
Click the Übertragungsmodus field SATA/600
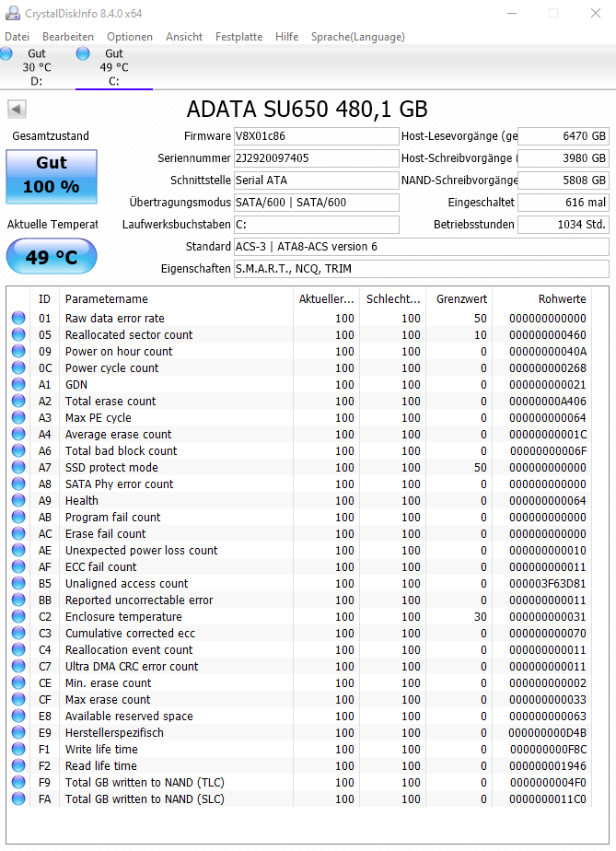(317, 203)
